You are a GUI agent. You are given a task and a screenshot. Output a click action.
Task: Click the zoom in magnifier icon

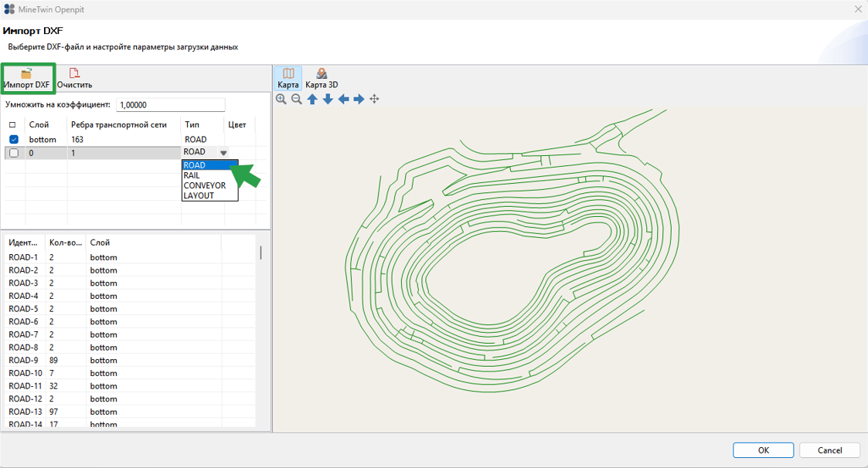tap(281, 99)
